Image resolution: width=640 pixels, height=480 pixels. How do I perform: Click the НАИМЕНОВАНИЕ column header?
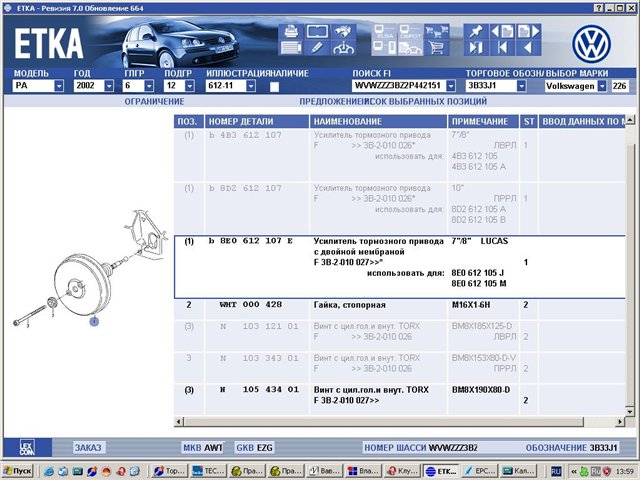tap(378, 122)
